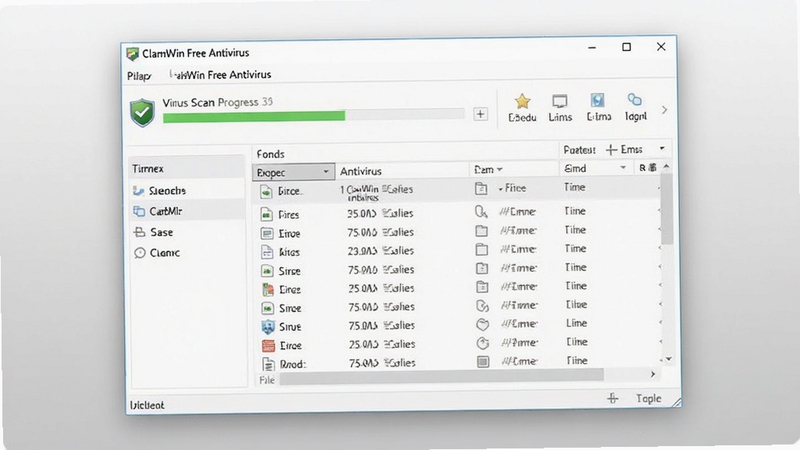Open the Pilap menu

(139, 76)
